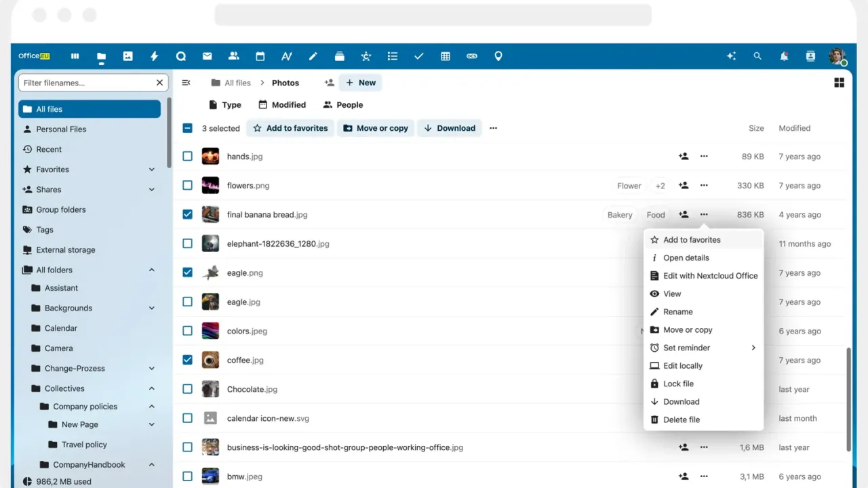Choose Edit with Nextcloud Office
868x488 pixels.
[704, 276]
